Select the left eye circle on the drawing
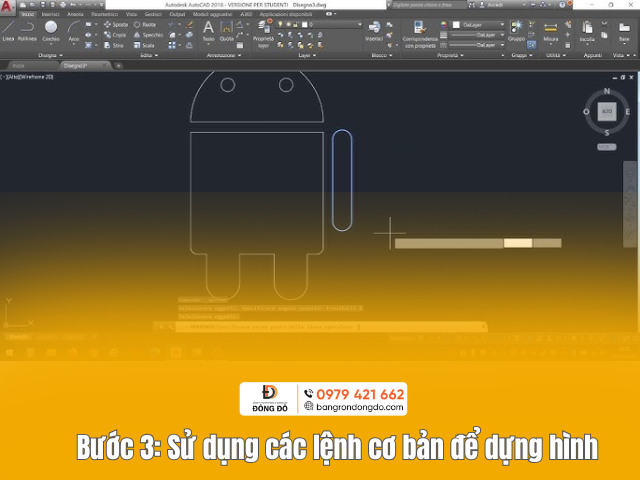 [228, 85]
